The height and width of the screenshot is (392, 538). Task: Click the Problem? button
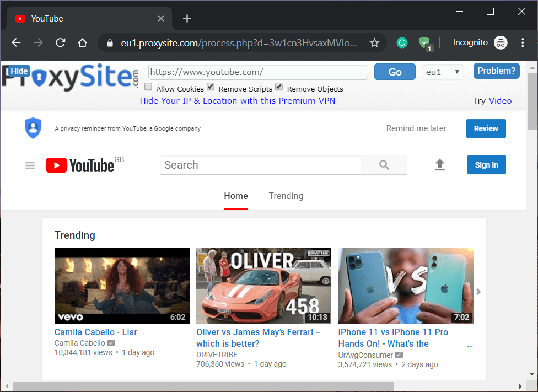click(x=496, y=71)
